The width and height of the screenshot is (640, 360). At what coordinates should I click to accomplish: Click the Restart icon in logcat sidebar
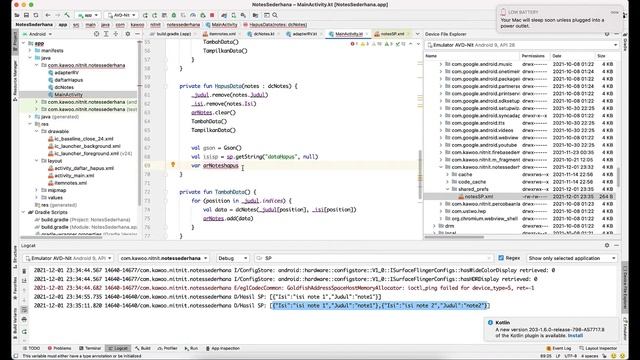(x=24, y=331)
